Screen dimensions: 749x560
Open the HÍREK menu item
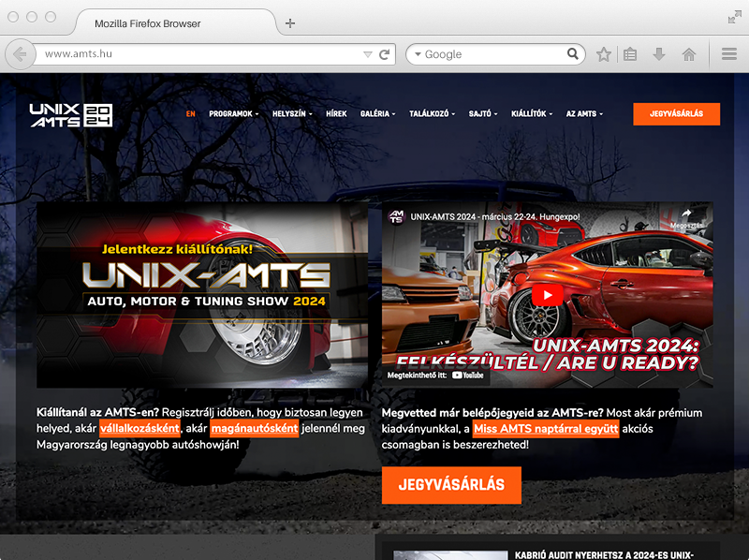pos(336,114)
